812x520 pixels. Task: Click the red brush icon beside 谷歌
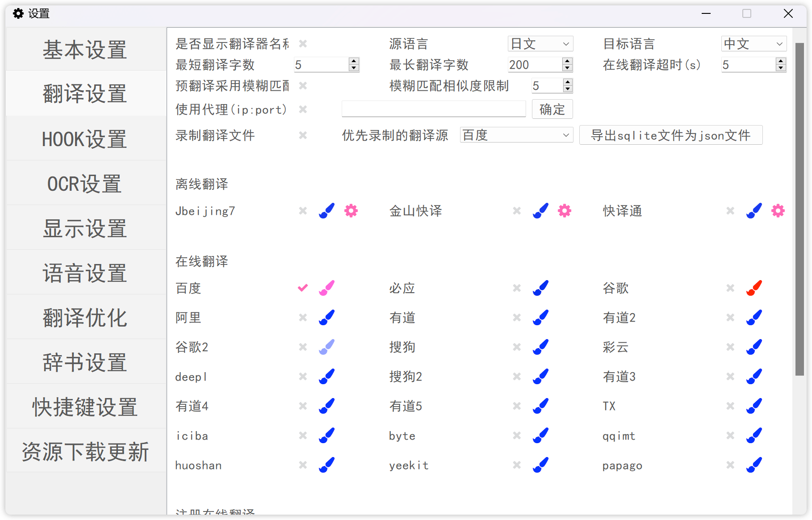pyautogui.click(x=754, y=288)
